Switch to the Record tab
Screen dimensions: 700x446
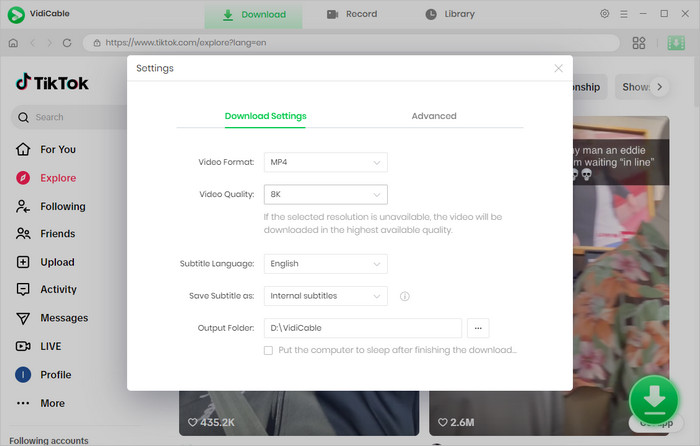[x=352, y=14]
